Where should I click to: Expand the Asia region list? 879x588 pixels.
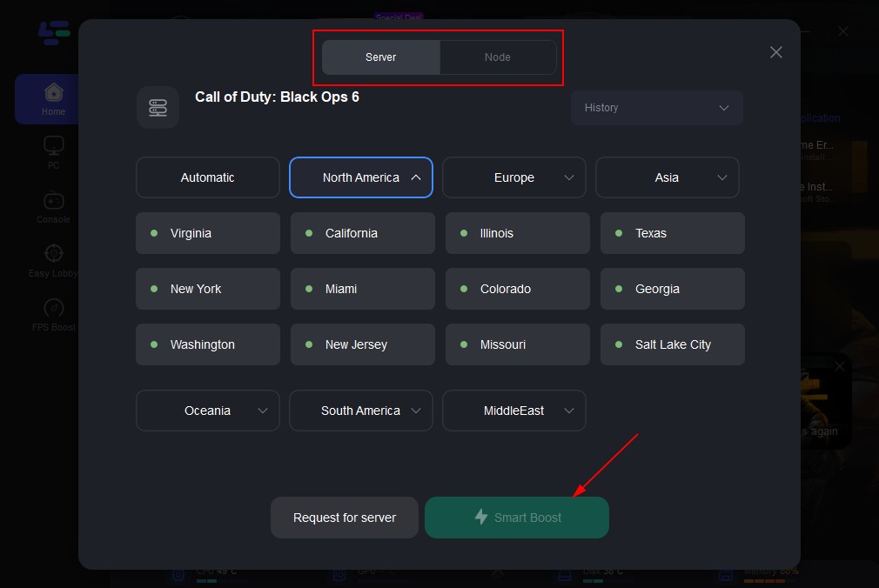(x=668, y=177)
